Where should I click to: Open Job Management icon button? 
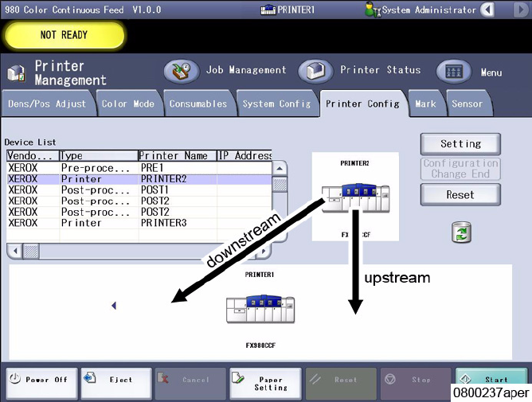pyautogui.click(x=182, y=71)
